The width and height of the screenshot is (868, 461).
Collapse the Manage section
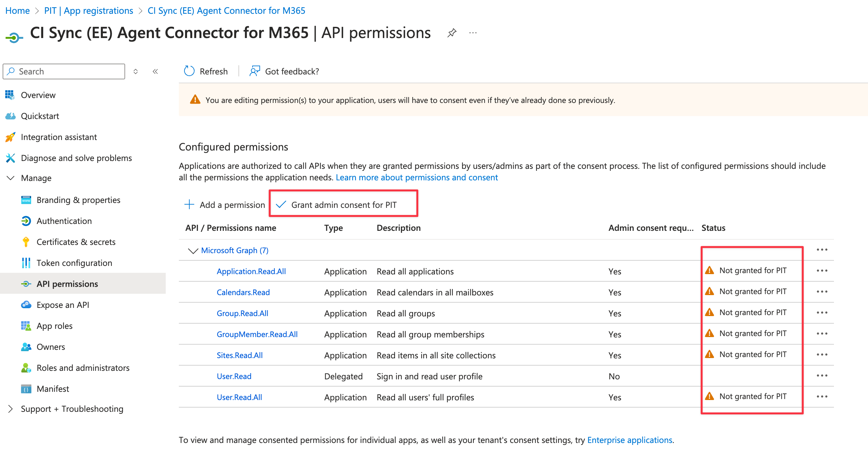click(10, 178)
